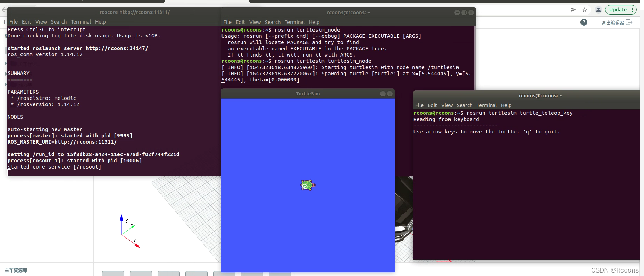This screenshot has height=276, width=644.
Task: Click 'started roslaunch server http://rcoons:34147/' line
Action: coord(78,49)
